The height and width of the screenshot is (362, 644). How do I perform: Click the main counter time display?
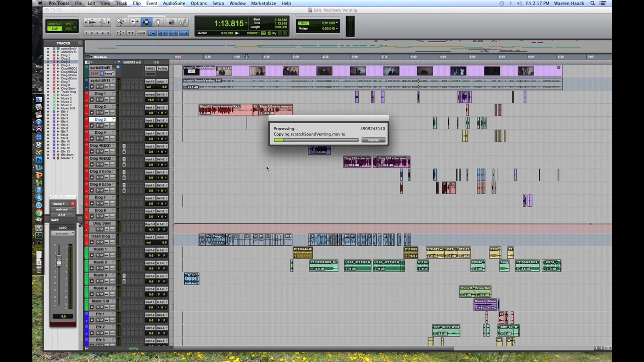[x=229, y=24]
